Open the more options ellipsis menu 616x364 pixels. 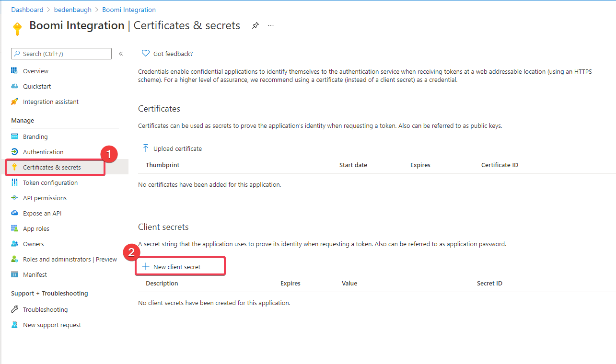[271, 25]
